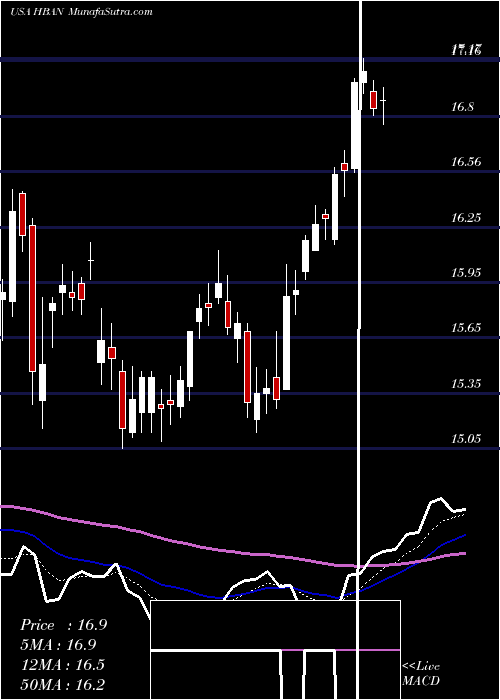Select the 15.65 price level label
Viewport: 500px width, 700px height.
(x=466, y=328)
